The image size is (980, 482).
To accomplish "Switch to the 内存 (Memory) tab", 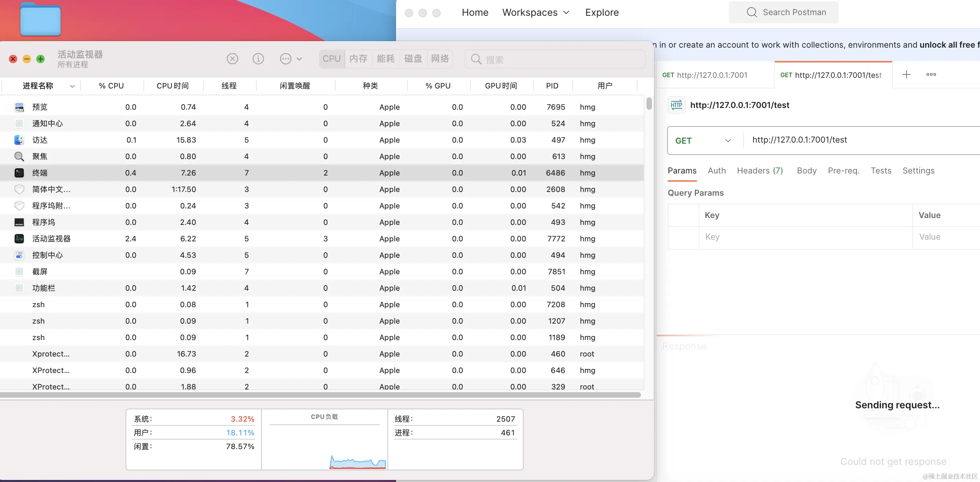I will pyautogui.click(x=358, y=59).
